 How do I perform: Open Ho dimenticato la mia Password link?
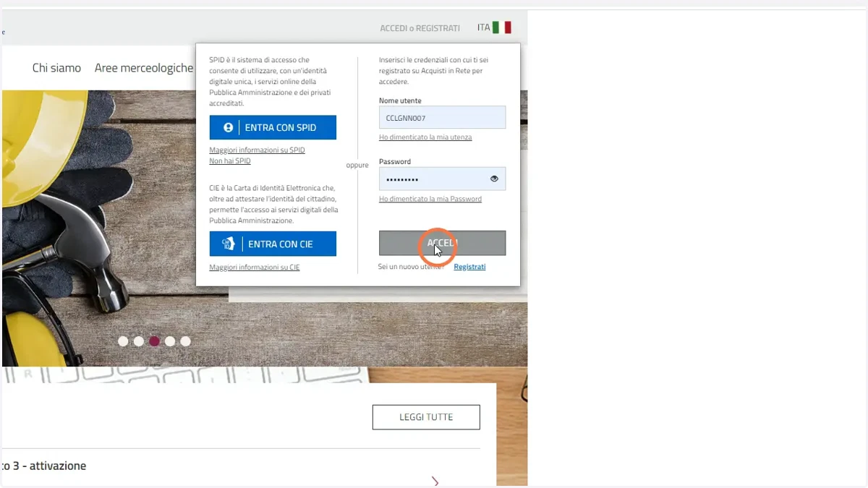430,199
